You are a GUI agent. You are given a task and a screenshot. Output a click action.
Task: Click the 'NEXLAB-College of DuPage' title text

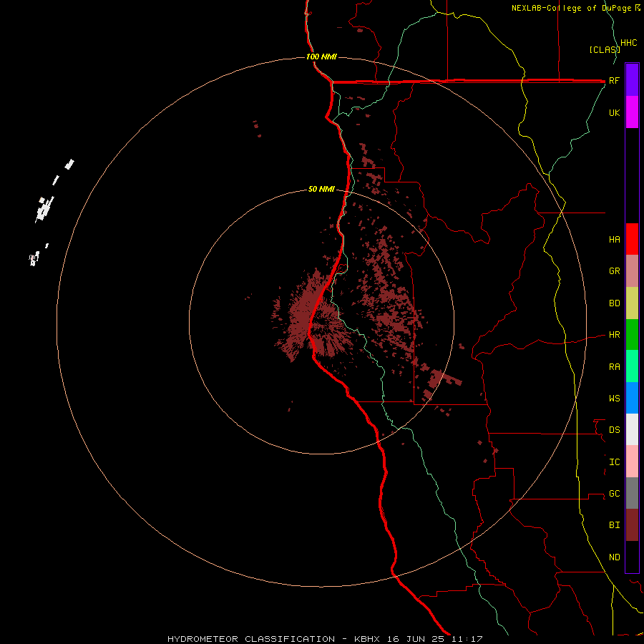(572, 8)
